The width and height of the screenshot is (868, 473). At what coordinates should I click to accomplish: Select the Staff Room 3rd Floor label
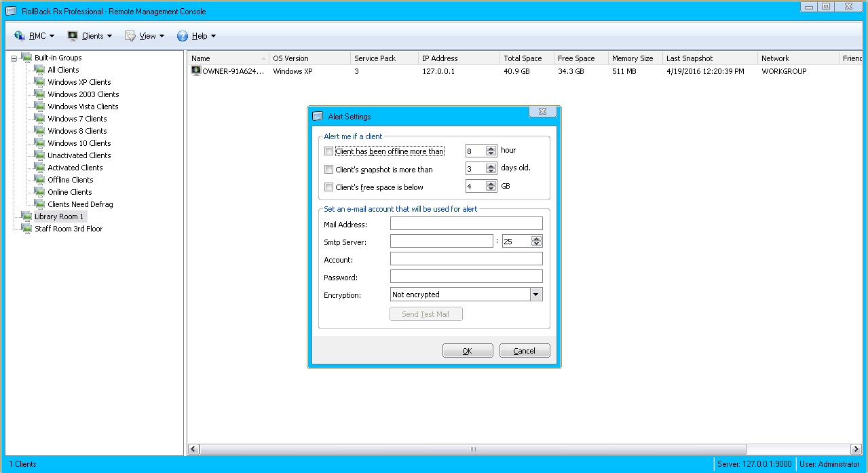point(69,229)
